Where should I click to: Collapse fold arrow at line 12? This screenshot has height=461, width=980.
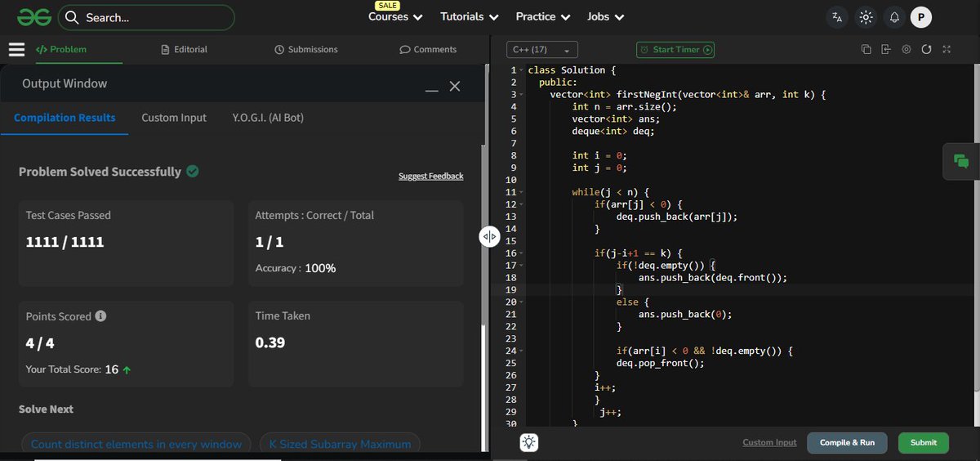click(522, 204)
